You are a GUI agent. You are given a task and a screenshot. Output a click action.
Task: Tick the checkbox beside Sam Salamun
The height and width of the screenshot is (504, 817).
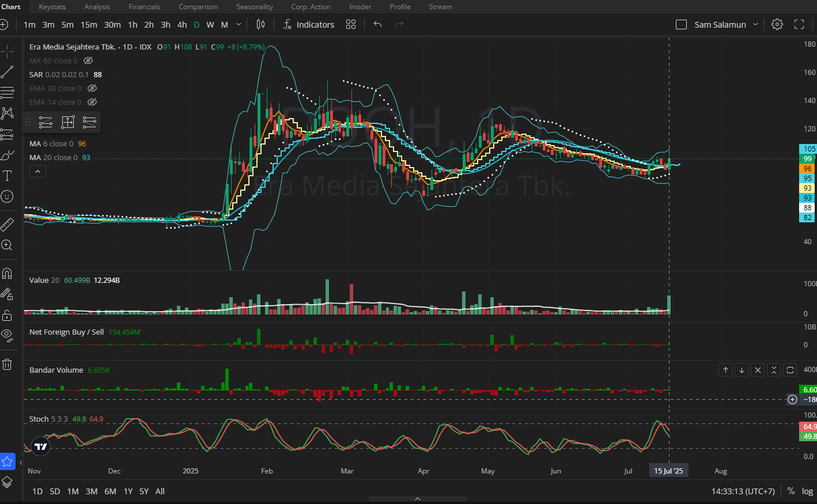coord(681,25)
